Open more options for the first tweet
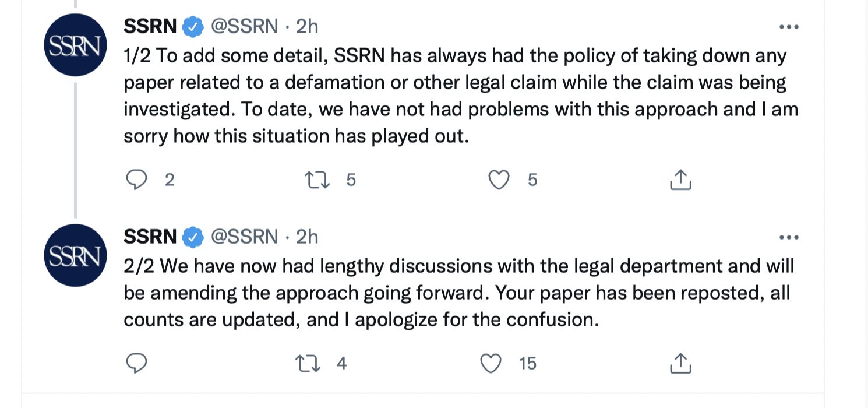The height and width of the screenshot is (408, 868). pyautogui.click(x=789, y=26)
